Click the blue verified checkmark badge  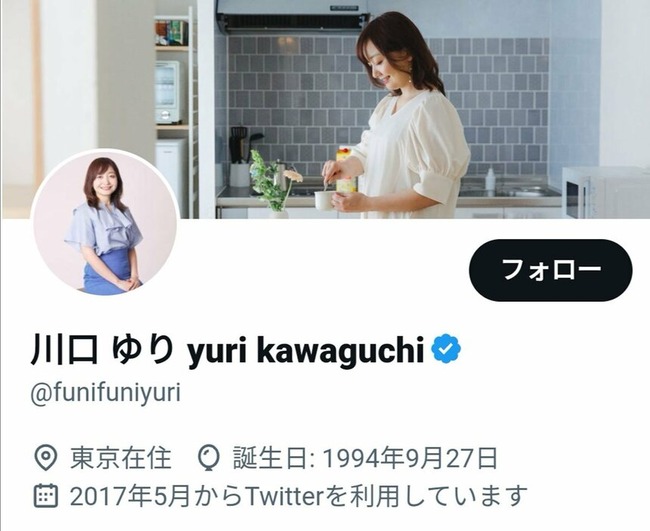point(446,349)
